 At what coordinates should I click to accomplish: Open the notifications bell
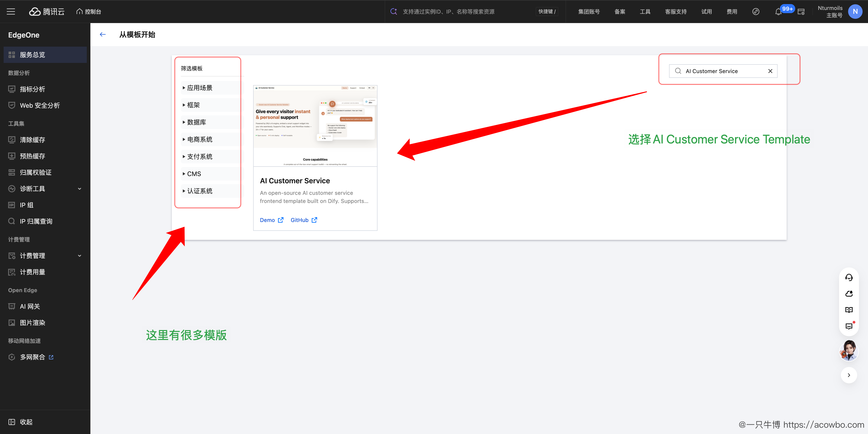(x=778, y=12)
